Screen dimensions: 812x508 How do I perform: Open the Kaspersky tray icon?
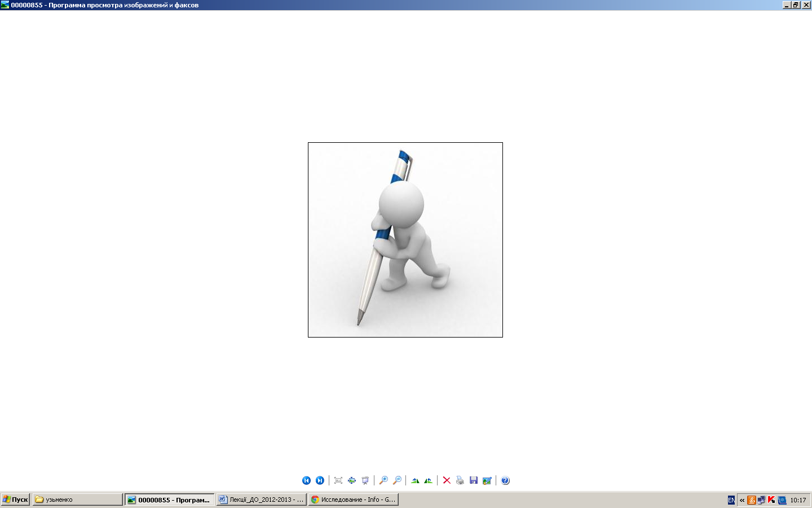click(771, 500)
